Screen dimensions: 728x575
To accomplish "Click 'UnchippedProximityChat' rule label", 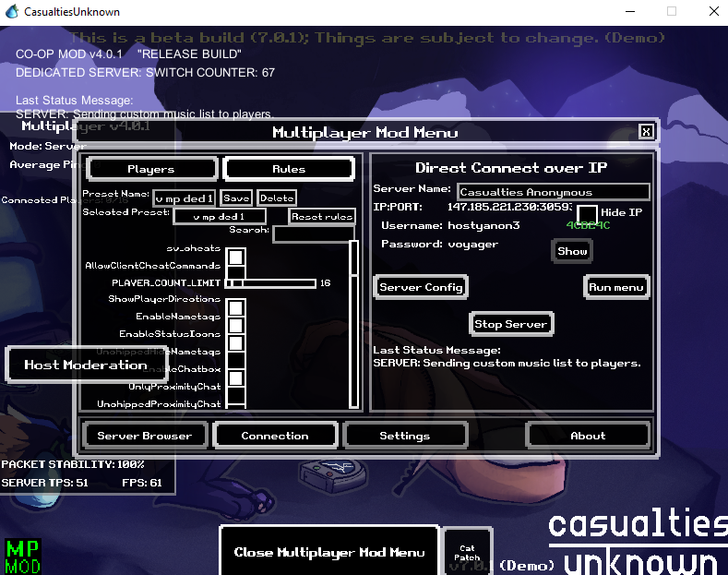I will [159, 404].
